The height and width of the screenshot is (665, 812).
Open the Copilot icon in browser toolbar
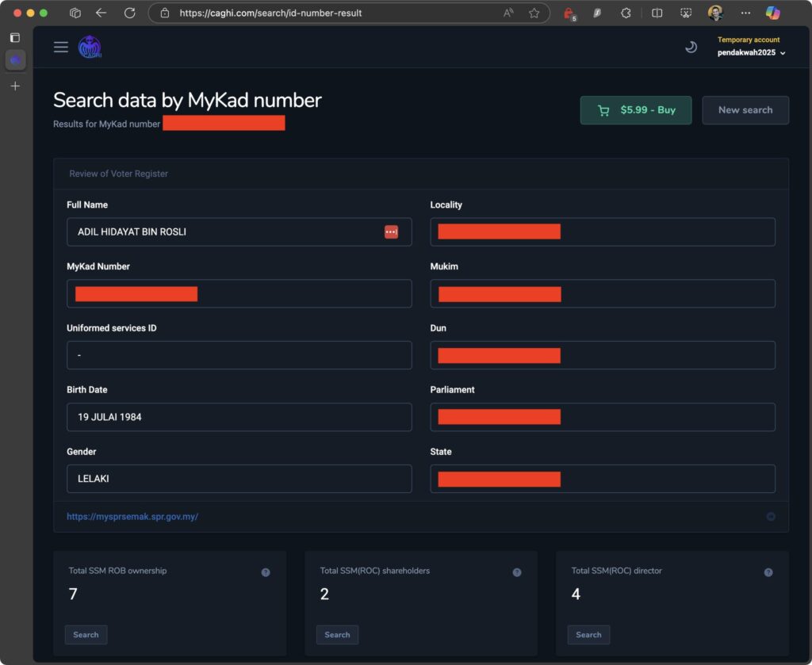pyautogui.click(x=773, y=13)
